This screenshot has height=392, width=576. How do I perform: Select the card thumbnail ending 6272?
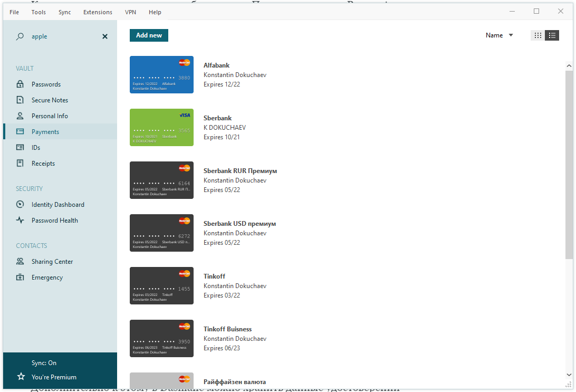(161, 233)
